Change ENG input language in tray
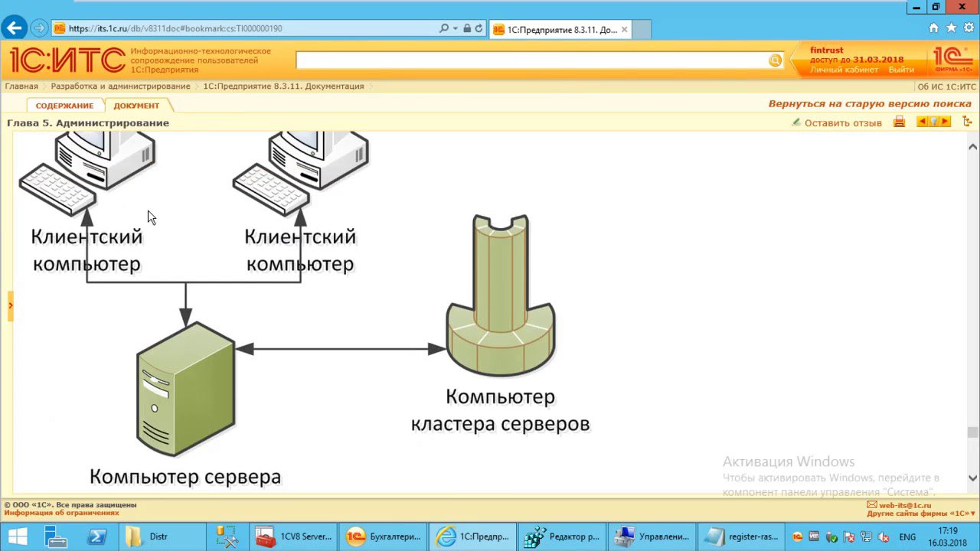Screen dimensions: 980x551 point(907,537)
